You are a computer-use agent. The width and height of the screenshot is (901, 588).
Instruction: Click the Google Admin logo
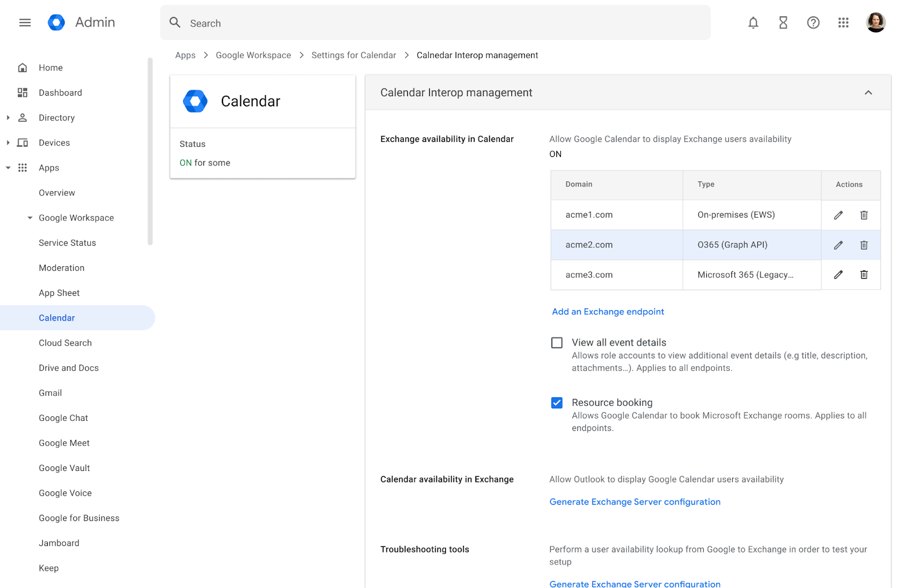pyautogui.click(x=56, y=23)
